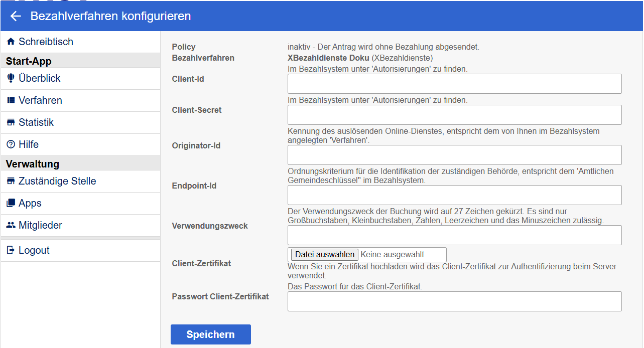Select the Originator-Id input box
The height and width of the screenshot is (348, 644).
pyautogui.click(x=454, y=155)
